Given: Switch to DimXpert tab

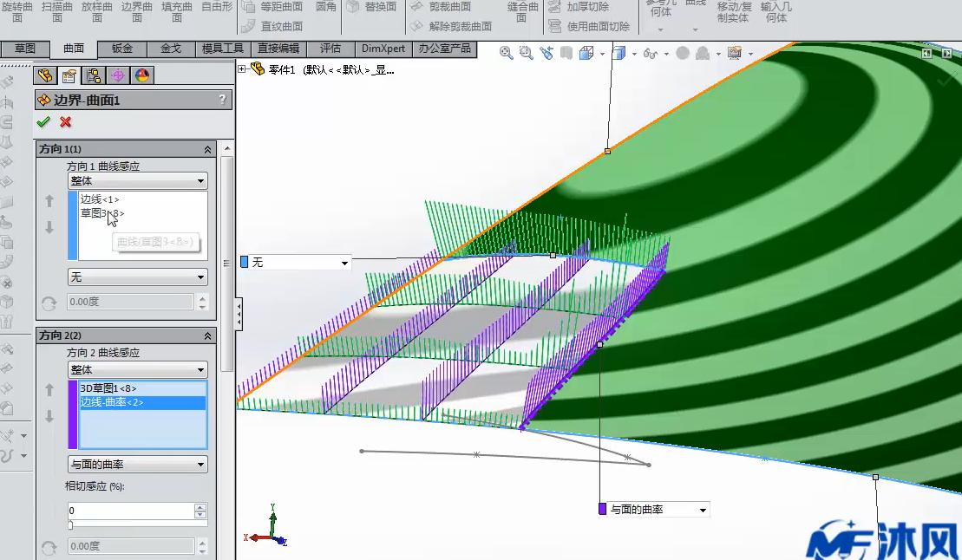Looking at the screenshot, I should [x=383, y=49].
